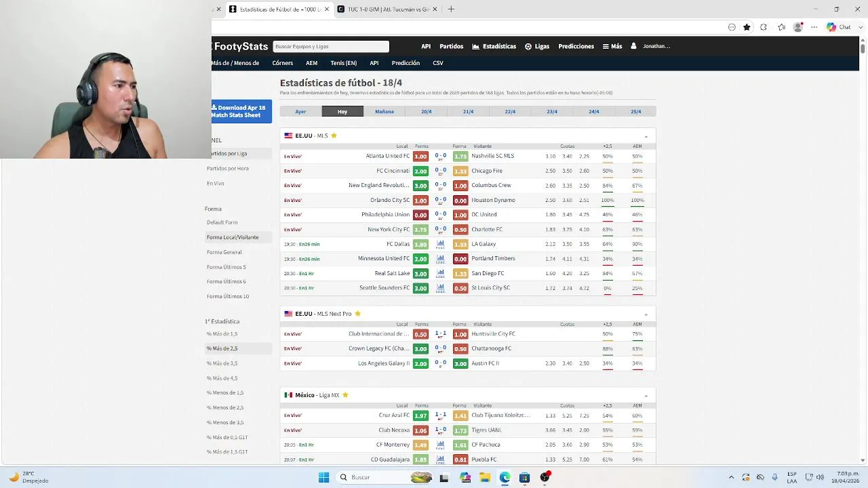Click Atlanta United FC 1.00 form badge
Screen dimensions: 868x488
(x=420, y=156)
